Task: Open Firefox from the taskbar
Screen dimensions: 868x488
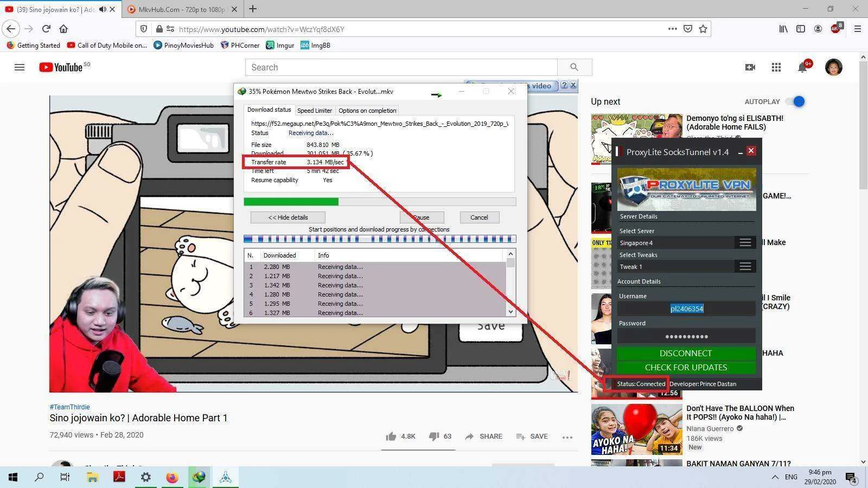Action: (x=173, y=477)
